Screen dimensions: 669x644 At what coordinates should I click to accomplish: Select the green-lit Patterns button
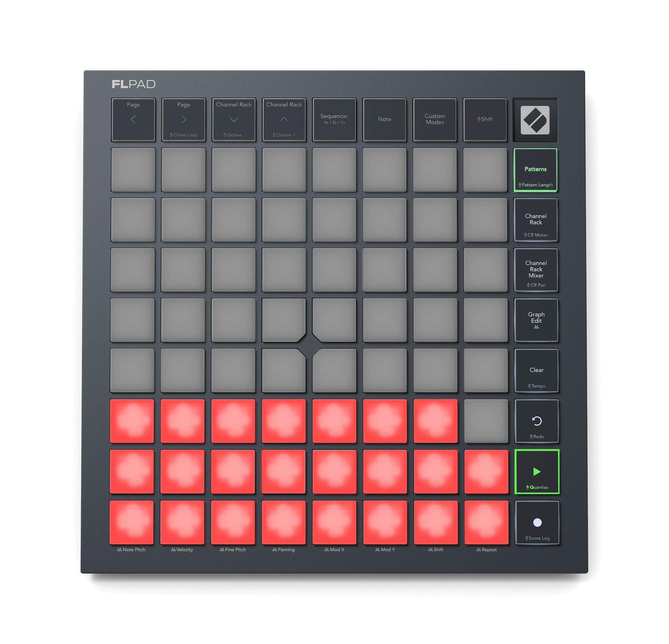535,170
